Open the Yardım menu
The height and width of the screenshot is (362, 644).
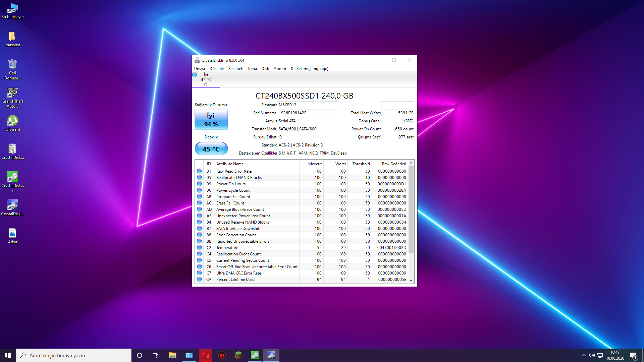[280, 69]
